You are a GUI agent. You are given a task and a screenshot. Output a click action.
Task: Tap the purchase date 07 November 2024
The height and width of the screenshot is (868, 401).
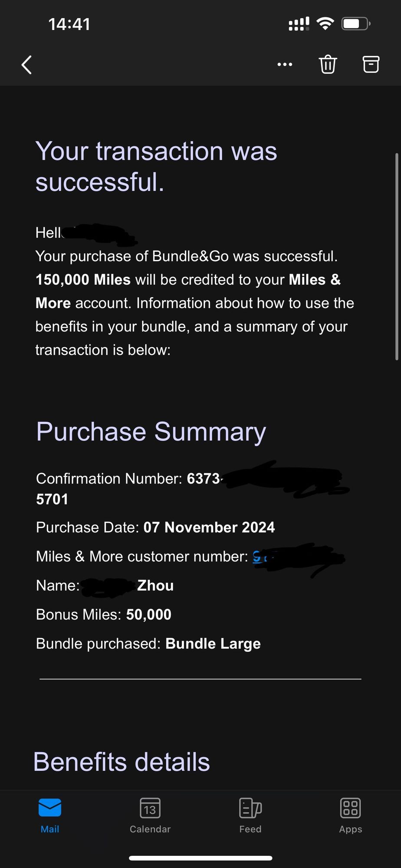[x=209, y=527]
